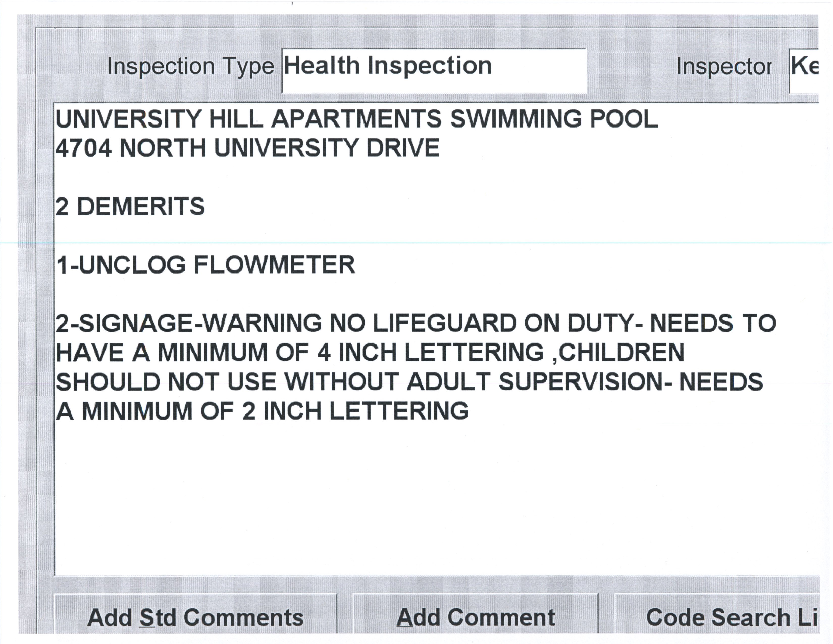
Task: Click the word LIFEGUARD in comments
Action: (x=444, y=323)
